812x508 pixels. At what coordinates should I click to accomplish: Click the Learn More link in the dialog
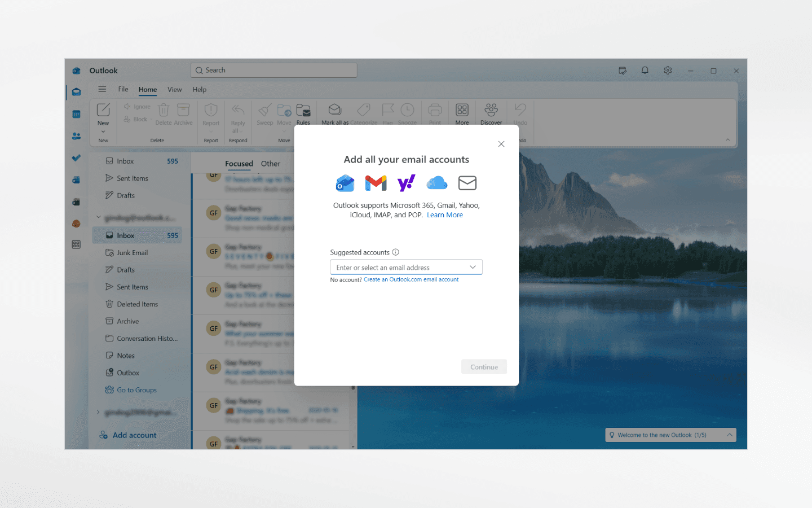(444, 214)
